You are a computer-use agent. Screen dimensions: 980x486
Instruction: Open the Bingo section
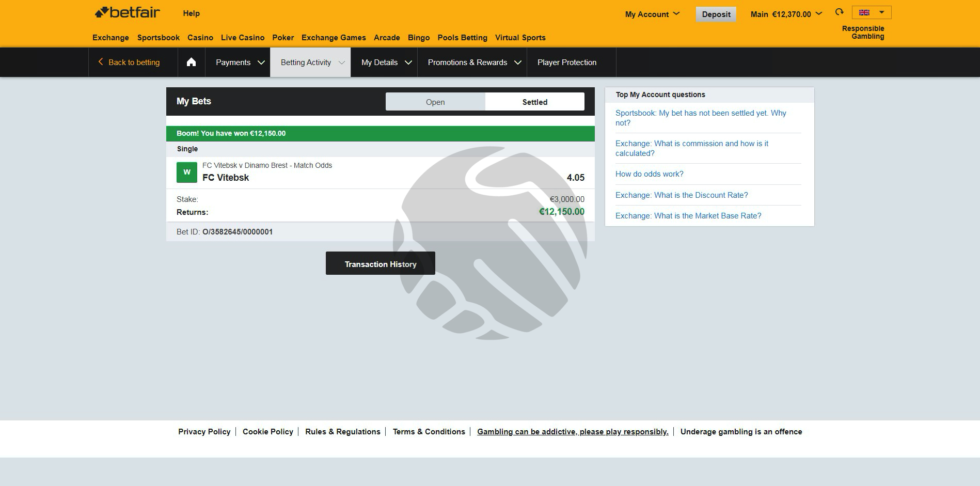pos(419,38)
